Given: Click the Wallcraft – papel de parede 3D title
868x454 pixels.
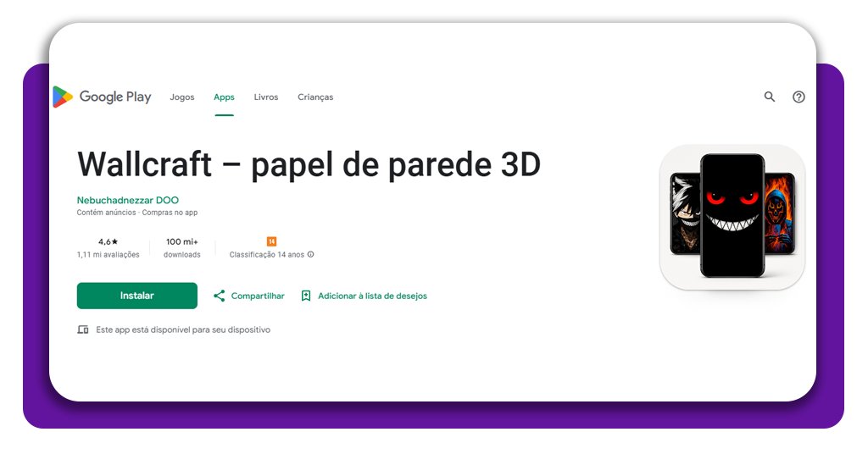Looking at the screenshot, I should (309, 164).
